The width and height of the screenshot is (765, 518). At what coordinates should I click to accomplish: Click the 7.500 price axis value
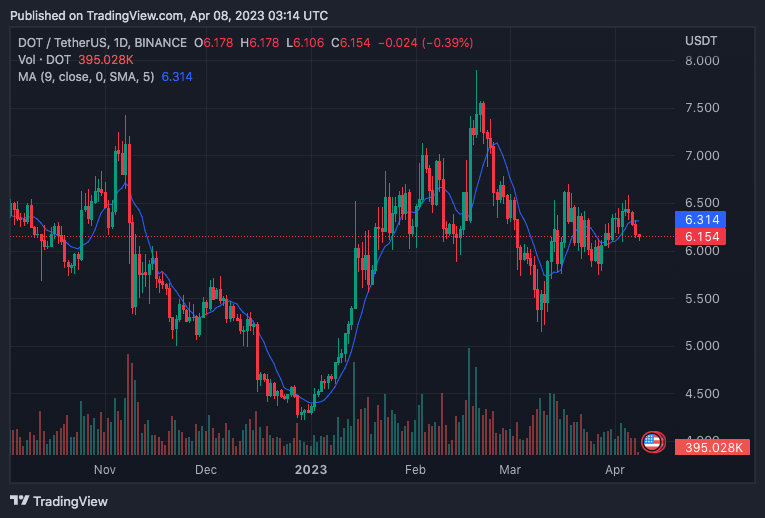[x=702, y=108]
